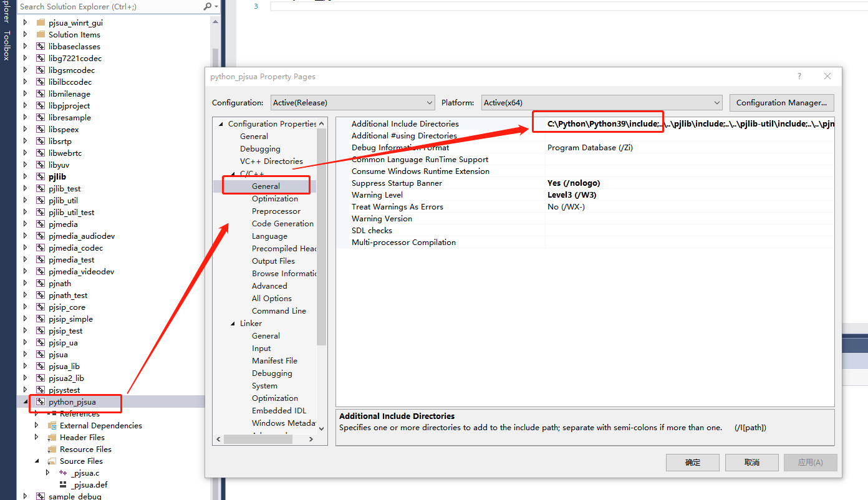Click the project icon beside libresample

41,117
